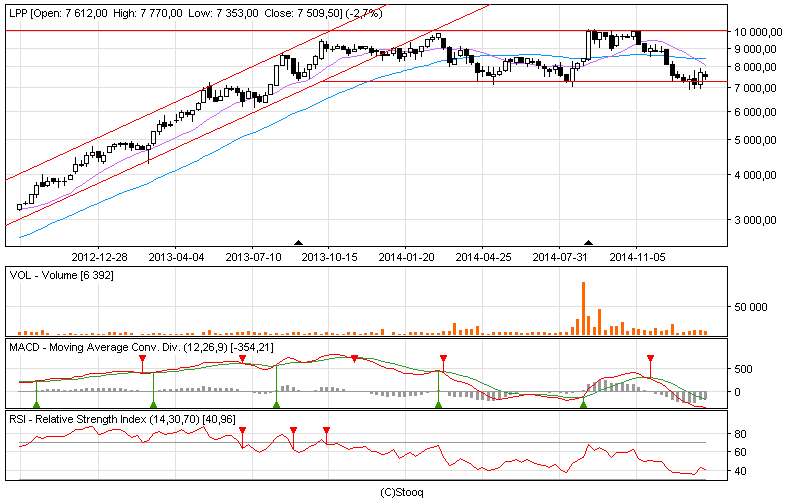
Task: Click the first red MACD sell marker
Action: tap(142, 359)
